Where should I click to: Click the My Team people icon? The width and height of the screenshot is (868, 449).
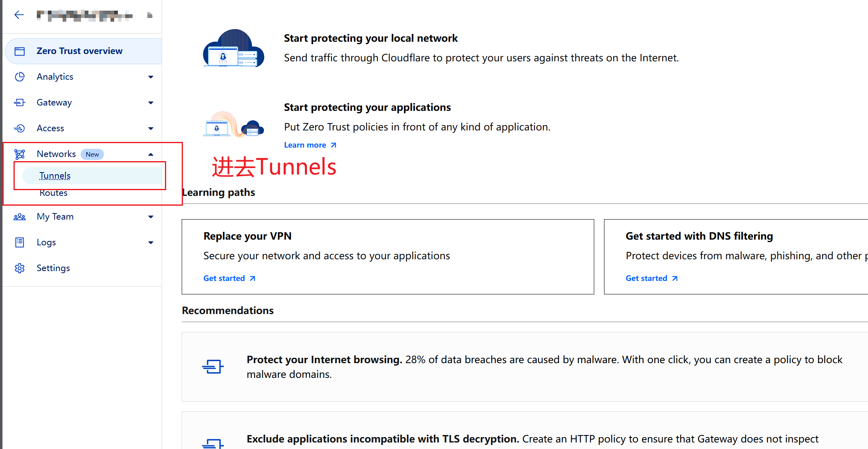20,217
